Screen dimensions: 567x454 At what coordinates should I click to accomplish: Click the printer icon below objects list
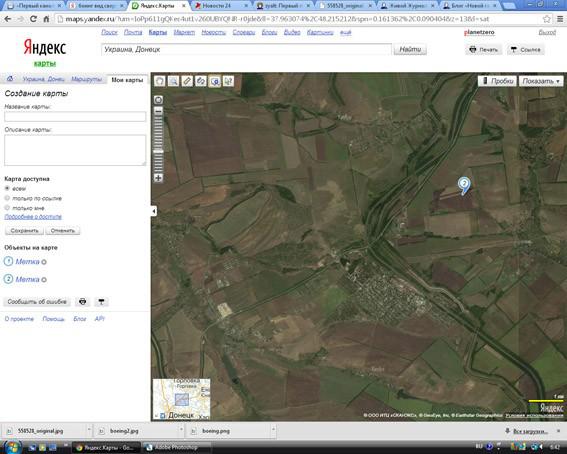(x=83, y=301)
